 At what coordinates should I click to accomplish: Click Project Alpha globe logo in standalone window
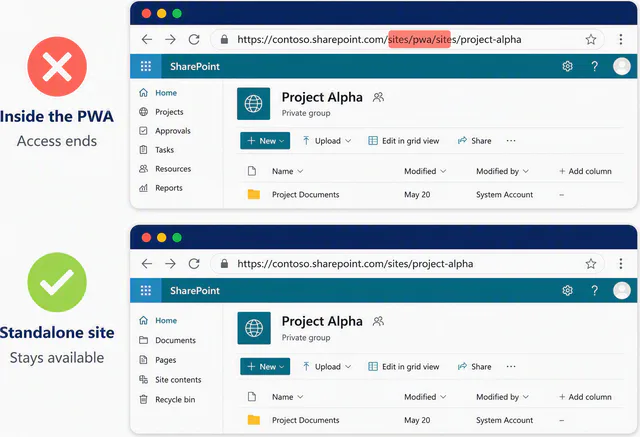pos(254,328)
